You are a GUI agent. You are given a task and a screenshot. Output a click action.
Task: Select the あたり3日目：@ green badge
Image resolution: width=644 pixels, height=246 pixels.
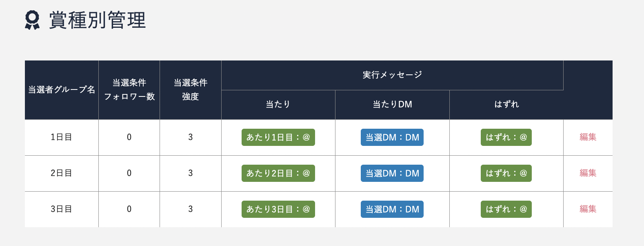tap(278, 209)
